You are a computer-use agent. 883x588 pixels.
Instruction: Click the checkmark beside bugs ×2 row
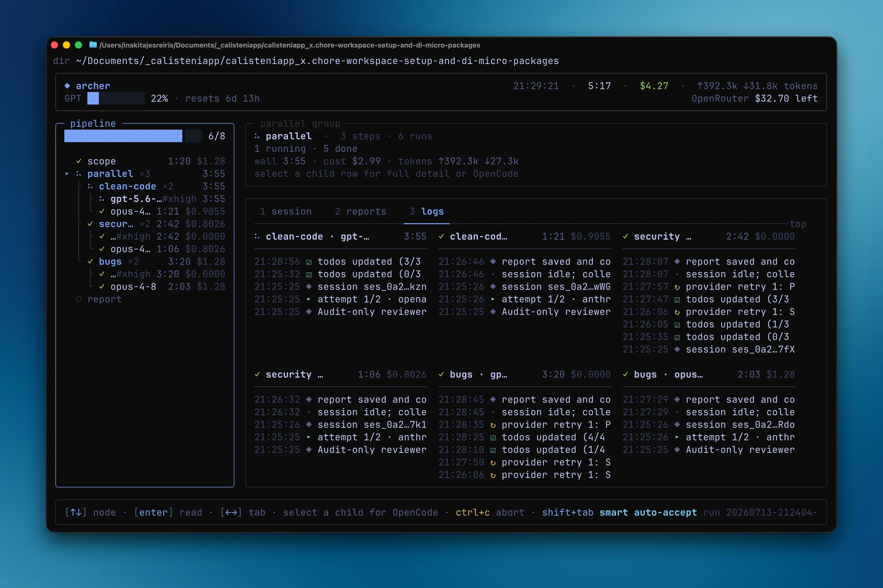(90, 261)
